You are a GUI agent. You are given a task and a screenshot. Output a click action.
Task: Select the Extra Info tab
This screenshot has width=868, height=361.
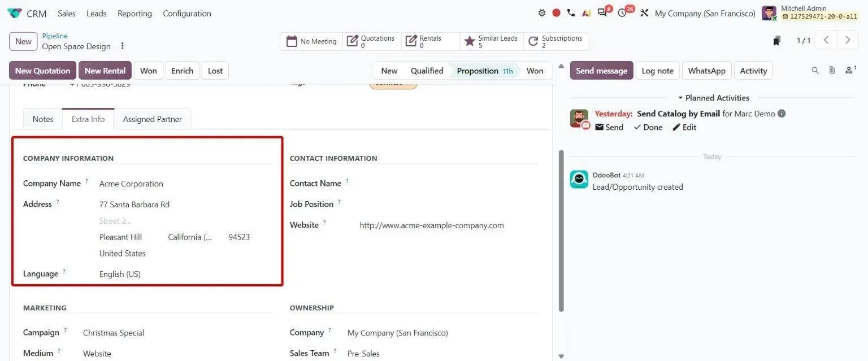click(x=88, y=119)
